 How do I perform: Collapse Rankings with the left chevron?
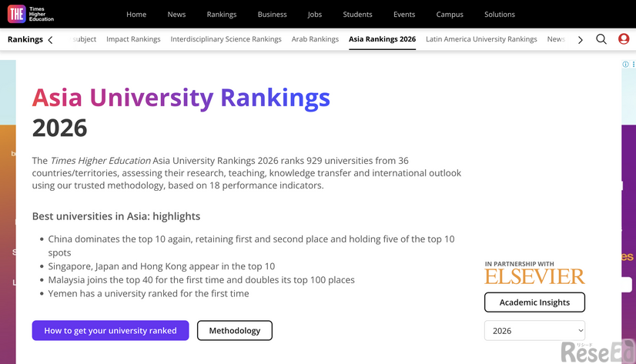click(50, 40)
